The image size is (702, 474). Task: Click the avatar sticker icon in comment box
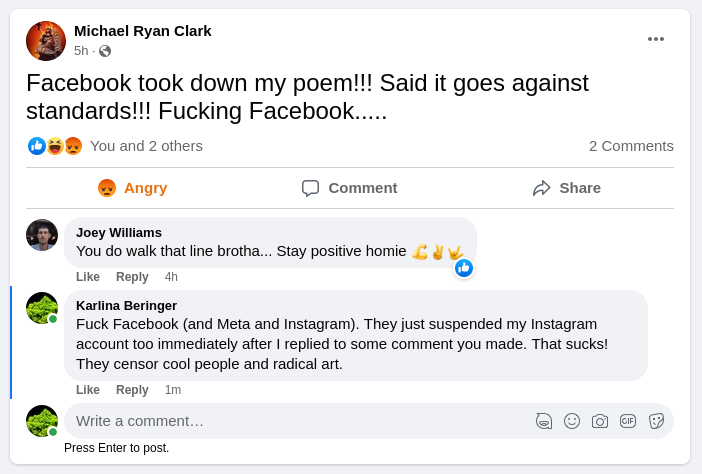544,421
